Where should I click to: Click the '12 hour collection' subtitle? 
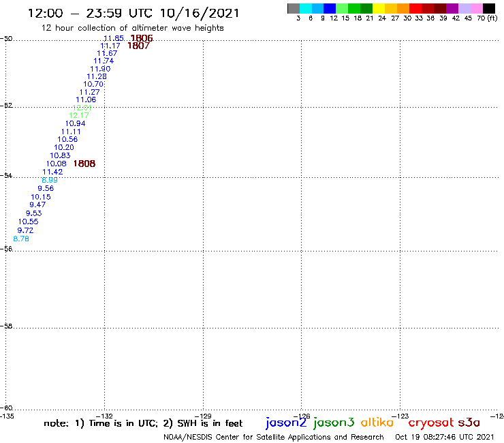pos(132,28)
